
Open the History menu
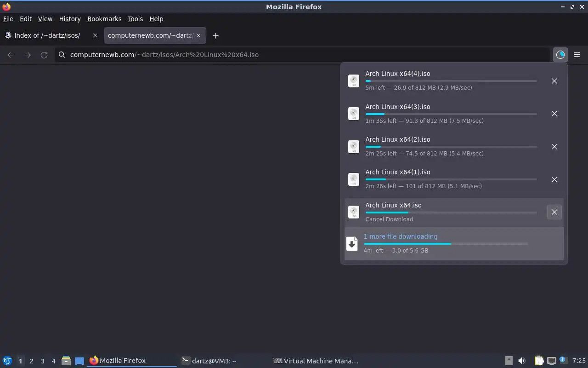tap(70, 19)
